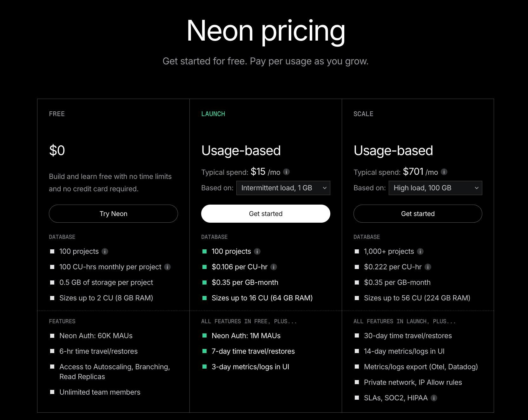Open the Launch typical spend info tooltip

point(287,172)
